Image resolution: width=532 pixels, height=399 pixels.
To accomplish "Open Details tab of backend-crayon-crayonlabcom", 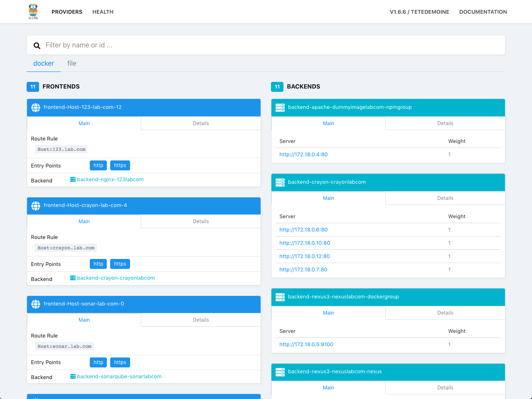I will (445, 198).
